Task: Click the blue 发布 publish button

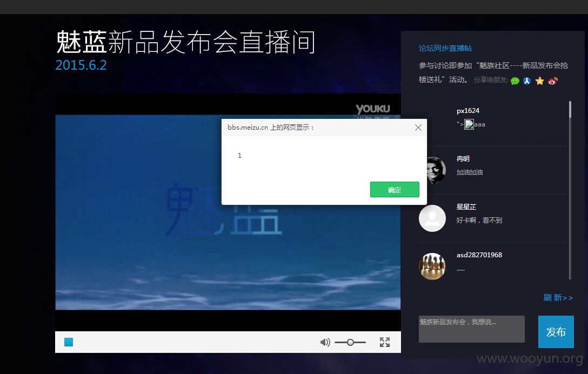Action: coord(556,332)
